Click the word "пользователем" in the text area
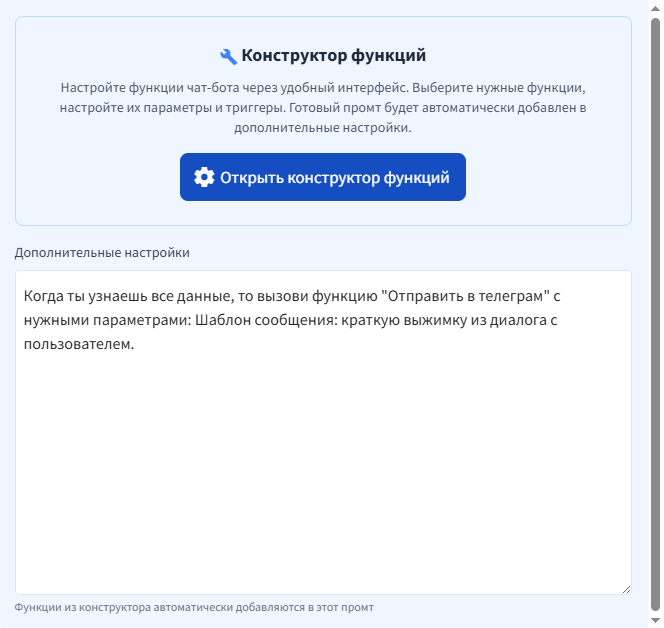The image size is (664, 628). pyautogui.click(x=77, y=344)
